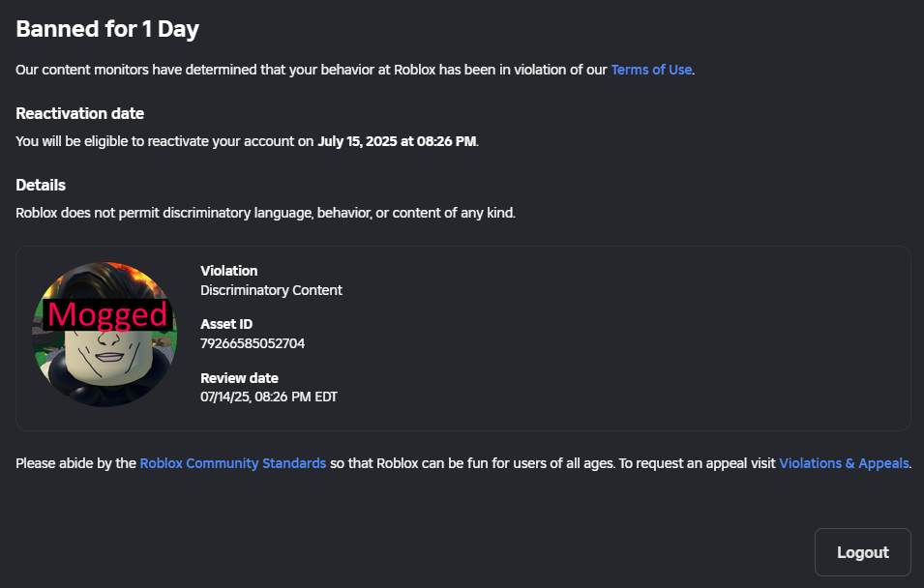This screenshot has width=924, height=588.
Task: Click the Banned for 1 Day heading
Action: point(107,29)
